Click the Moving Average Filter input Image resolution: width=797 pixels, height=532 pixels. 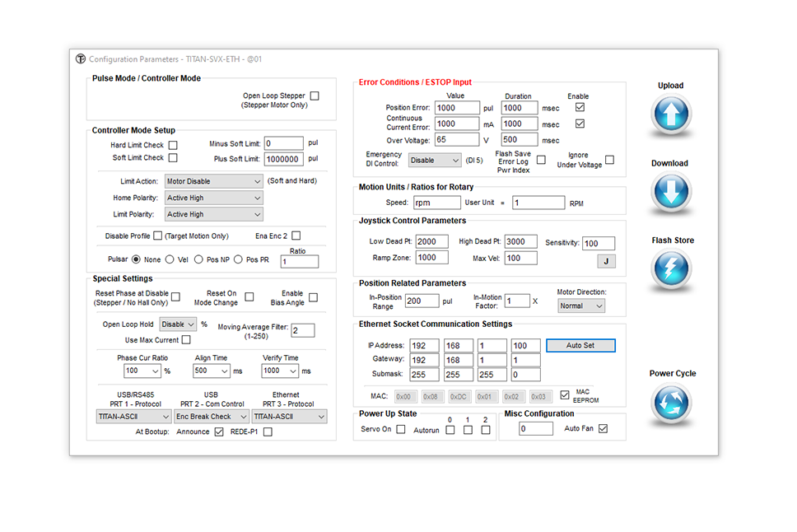pos(302,330)
